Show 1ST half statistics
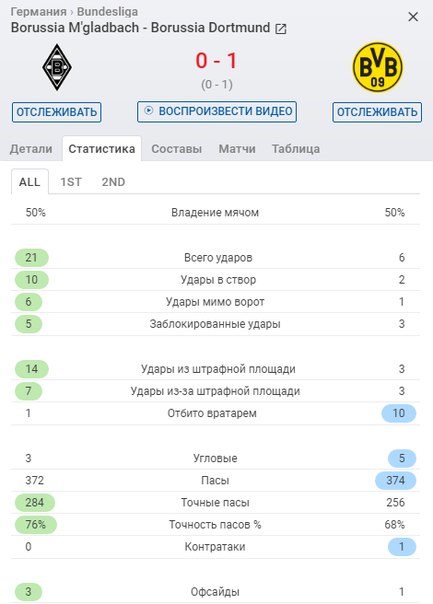Image resolution: width=433 pixels, height=604 pixels. (x=71, y=182)
